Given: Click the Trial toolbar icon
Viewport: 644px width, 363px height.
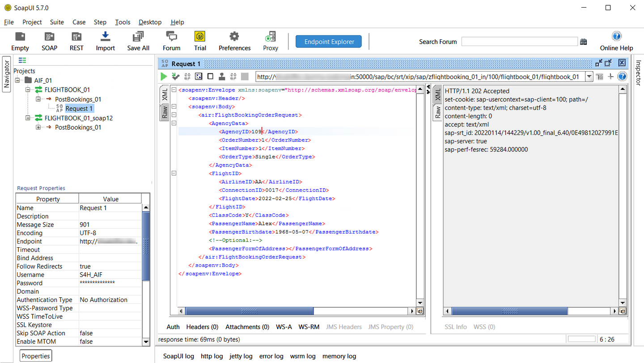Looking at the screenshot, I should pos(200,37).
